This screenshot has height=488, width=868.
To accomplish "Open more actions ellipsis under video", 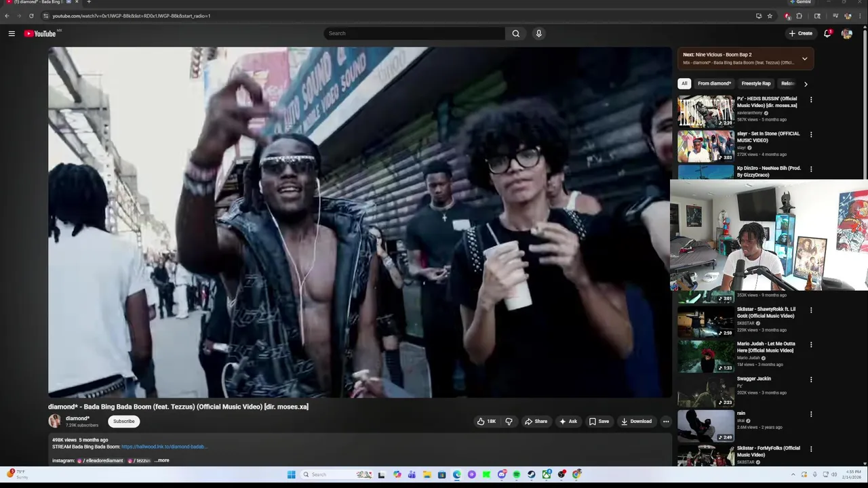I will (666, 422).
